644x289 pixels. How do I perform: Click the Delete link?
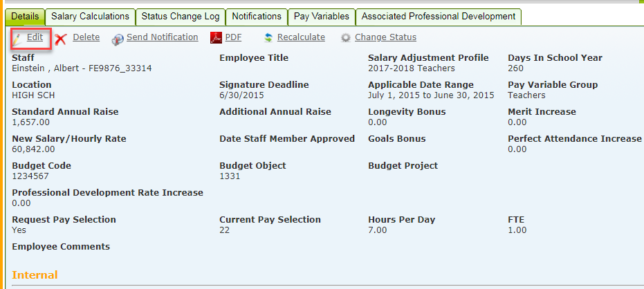[86, 37]
